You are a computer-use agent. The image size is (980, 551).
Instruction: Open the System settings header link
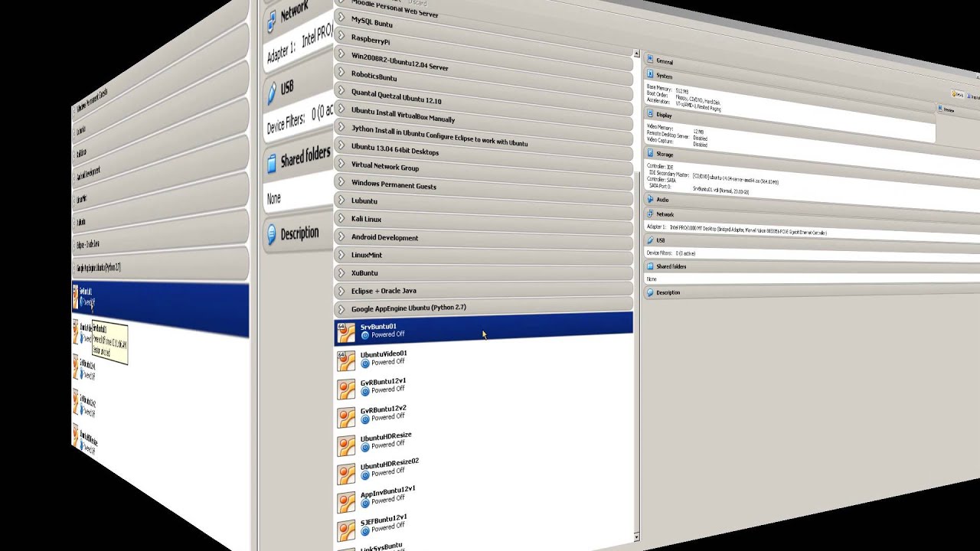point(664,76)
